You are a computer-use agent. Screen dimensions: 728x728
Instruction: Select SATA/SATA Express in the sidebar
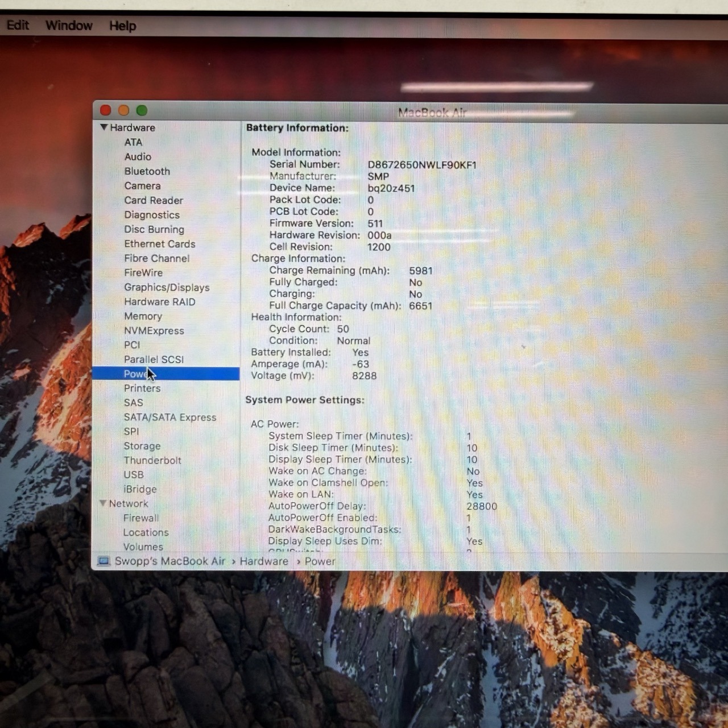(x=170, y=417)
